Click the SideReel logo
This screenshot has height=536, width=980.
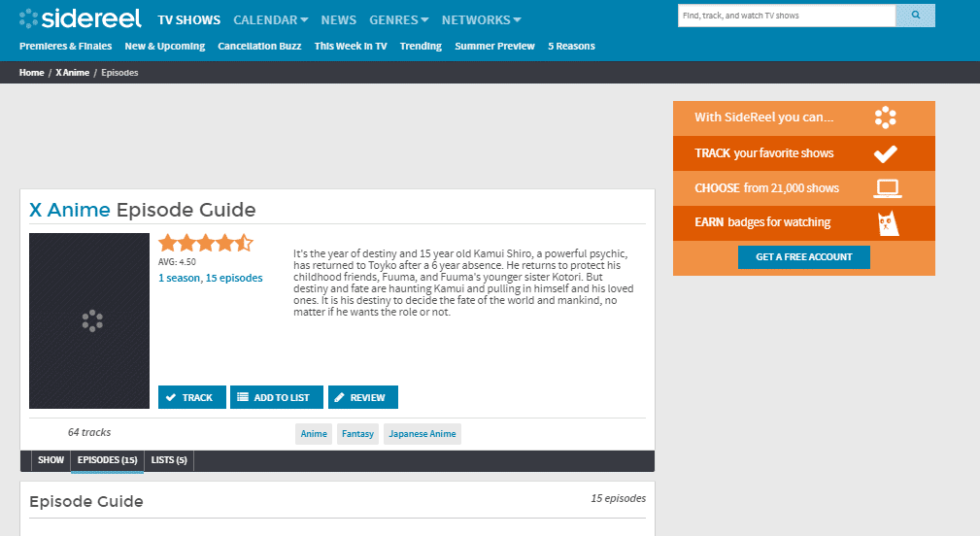[81, 18]
